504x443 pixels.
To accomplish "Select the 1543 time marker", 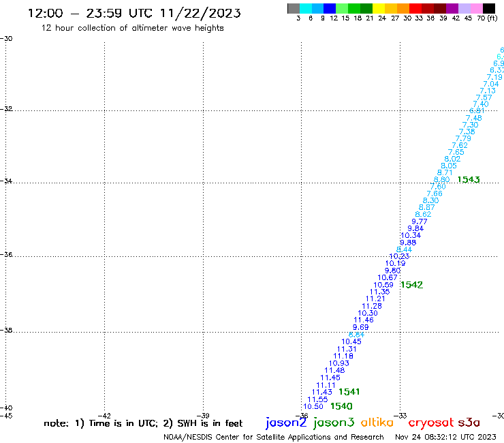I will pyautogui.click(x=469, y=179).
